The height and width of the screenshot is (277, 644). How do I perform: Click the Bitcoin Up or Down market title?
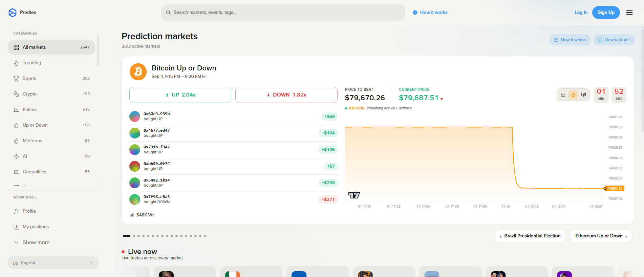184,68
